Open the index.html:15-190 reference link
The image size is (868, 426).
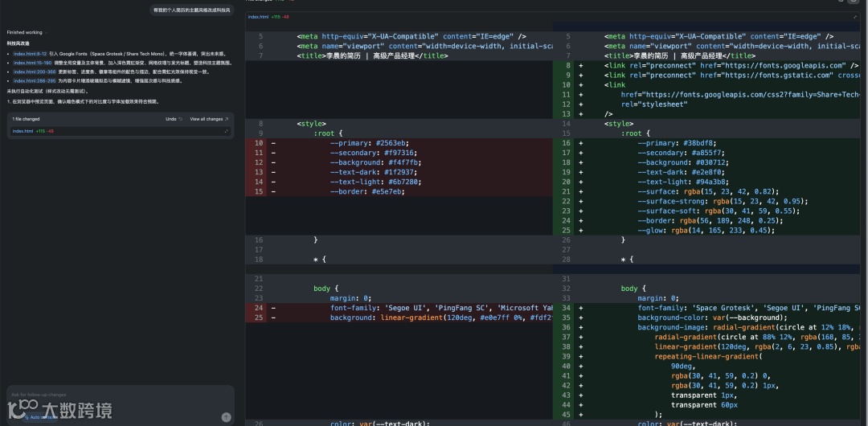pos(32,63)
